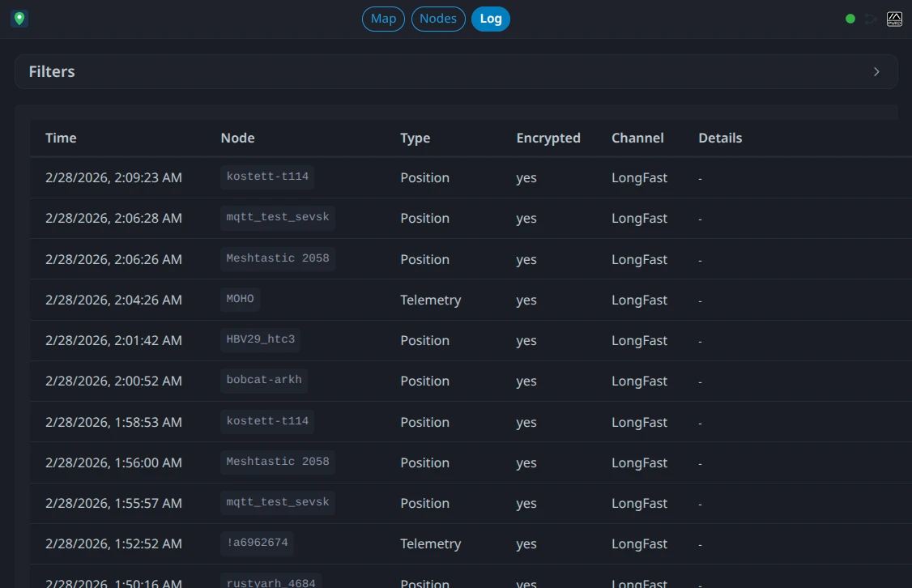This screenshot has width=912, height=588.
Task: Click the green connection status dot
Action: [x=850, y=19]
